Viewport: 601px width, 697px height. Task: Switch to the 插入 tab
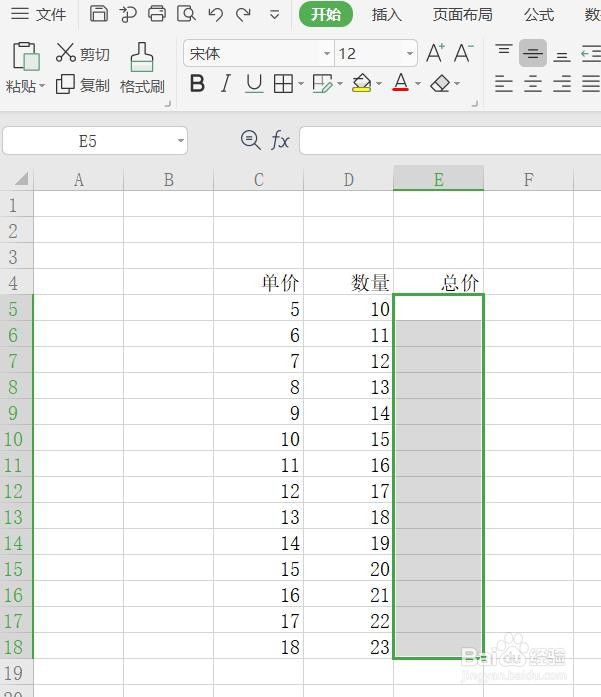pyautogui.click(x=387, y=15)
